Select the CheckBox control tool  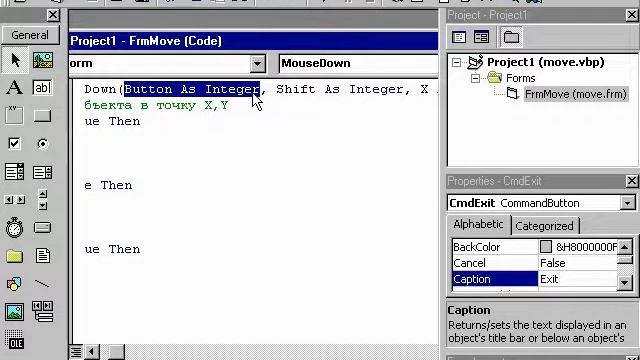coord(14,144)
